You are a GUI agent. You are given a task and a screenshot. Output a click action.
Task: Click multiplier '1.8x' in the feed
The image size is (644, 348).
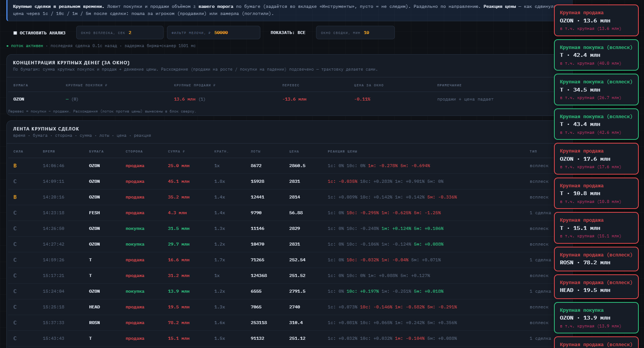pos(220,181)
